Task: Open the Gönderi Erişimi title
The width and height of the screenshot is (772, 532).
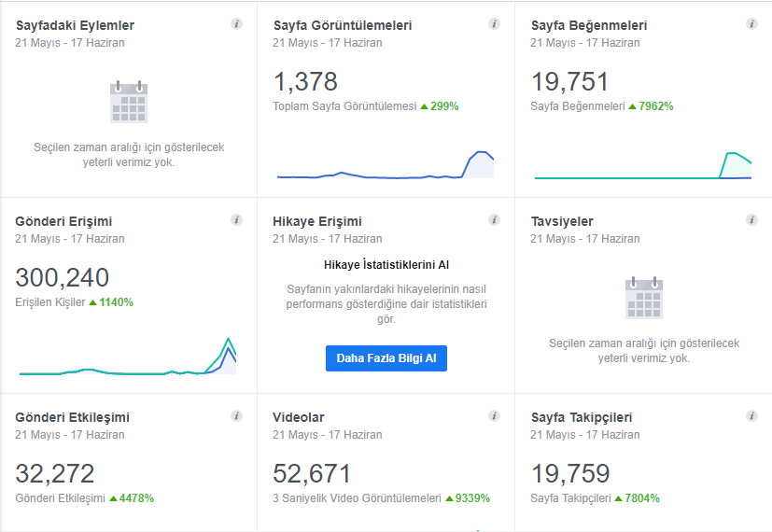Action: (x=63, y=221)
